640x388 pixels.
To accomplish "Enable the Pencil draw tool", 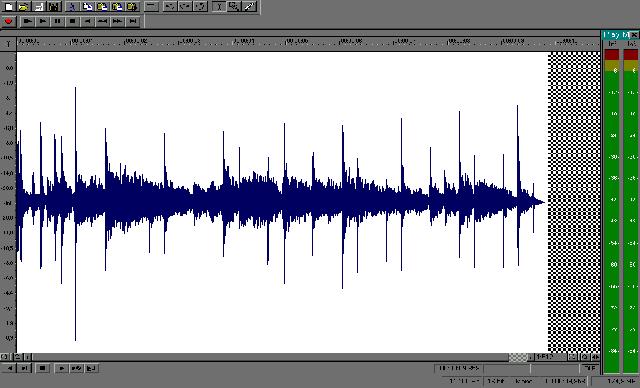I will click(x=249, y=7).
